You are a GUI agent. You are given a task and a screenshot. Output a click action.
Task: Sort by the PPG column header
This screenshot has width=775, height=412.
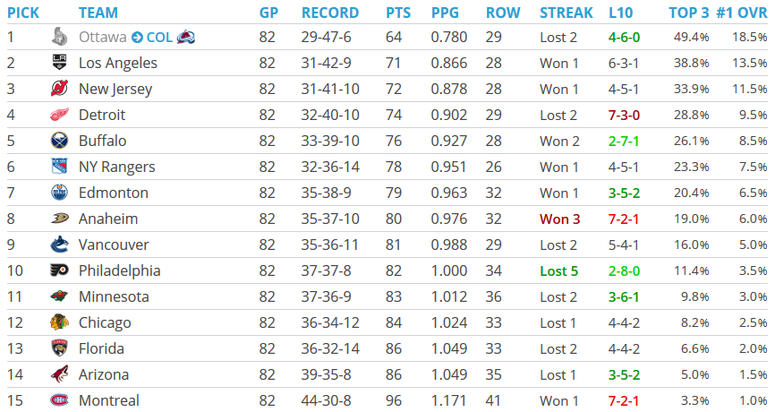coord(445,13)
